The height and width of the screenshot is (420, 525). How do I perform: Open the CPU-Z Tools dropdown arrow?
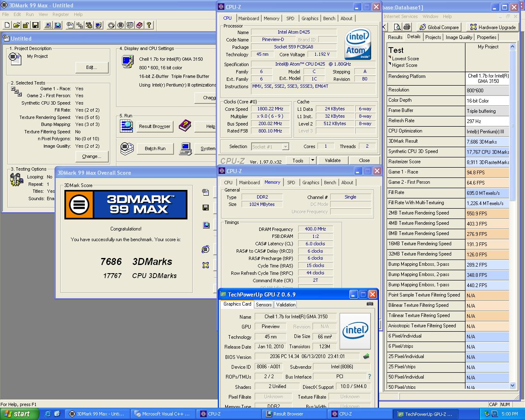click(x=313, y=160)
